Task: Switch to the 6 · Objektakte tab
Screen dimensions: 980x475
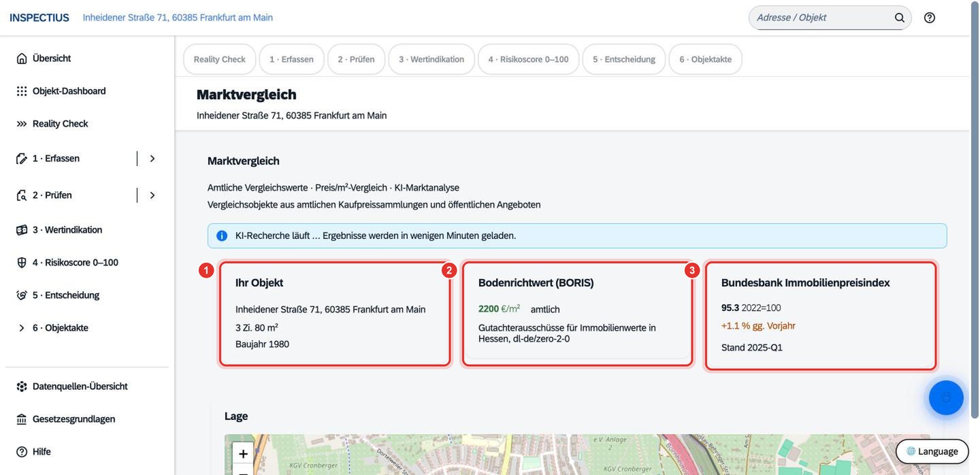Action: click(x=705, y=59)
